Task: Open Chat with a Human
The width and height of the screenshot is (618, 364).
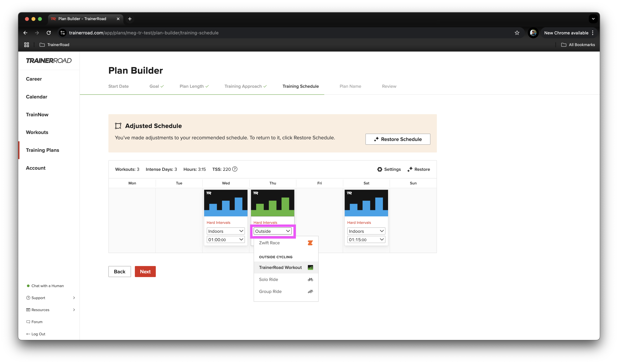Action: [x=45, y=286]
